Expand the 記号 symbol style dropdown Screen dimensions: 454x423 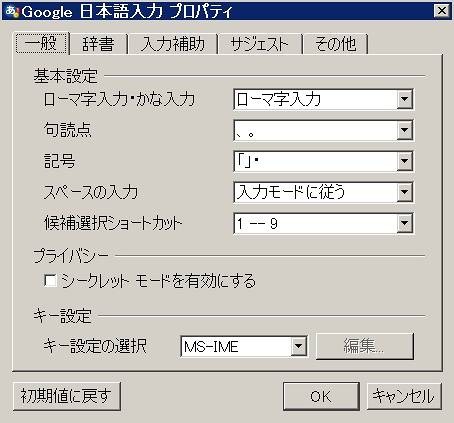click(323, 161)
